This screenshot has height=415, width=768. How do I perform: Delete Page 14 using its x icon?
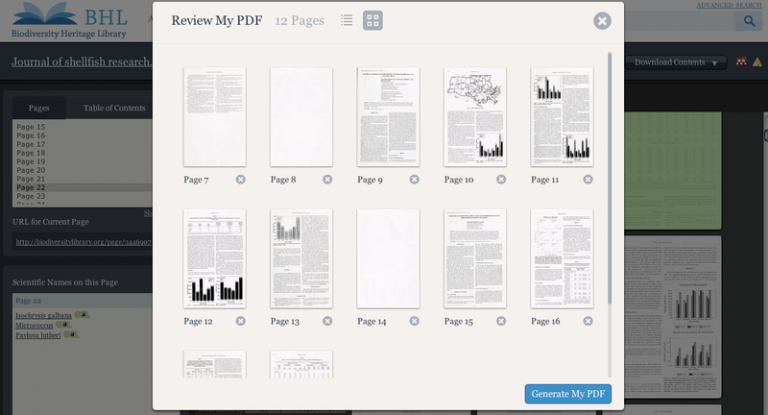(x=414, y=321)
